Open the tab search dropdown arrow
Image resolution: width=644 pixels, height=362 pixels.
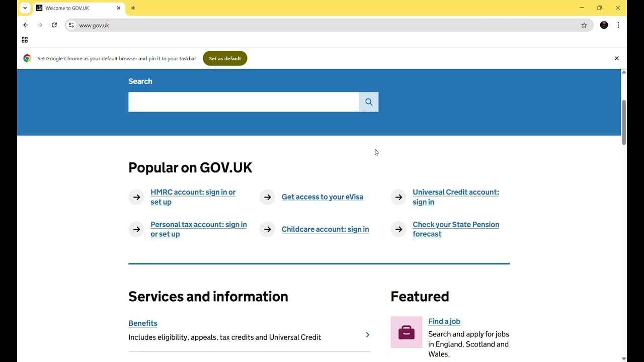click(25, 8)
